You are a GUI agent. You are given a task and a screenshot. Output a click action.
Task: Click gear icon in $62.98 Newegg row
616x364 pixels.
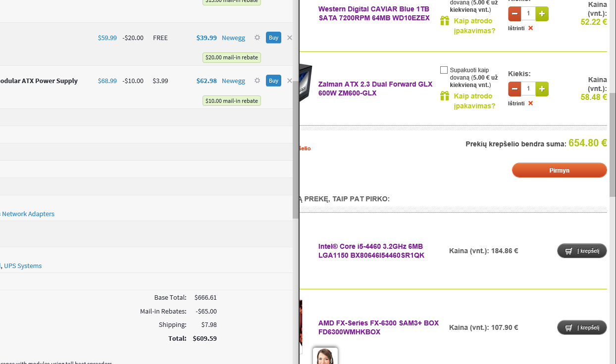click(257, 81)
